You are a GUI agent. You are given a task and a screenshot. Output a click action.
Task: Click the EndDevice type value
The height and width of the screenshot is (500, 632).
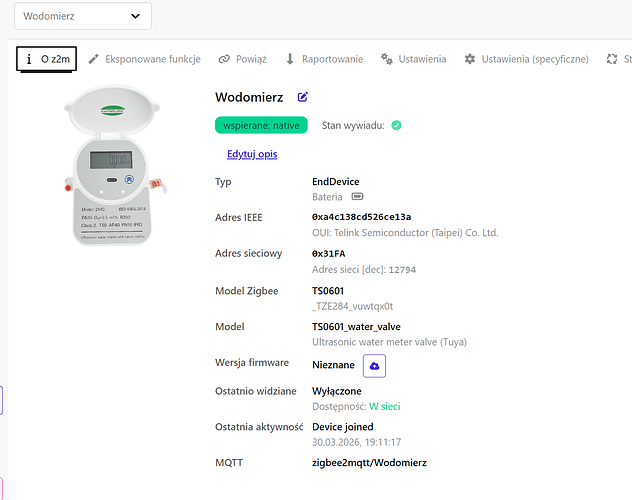click(335, 182)
